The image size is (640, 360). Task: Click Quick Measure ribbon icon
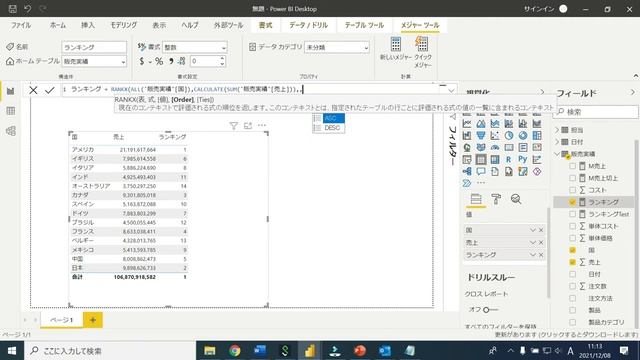(x=422, y=52)
